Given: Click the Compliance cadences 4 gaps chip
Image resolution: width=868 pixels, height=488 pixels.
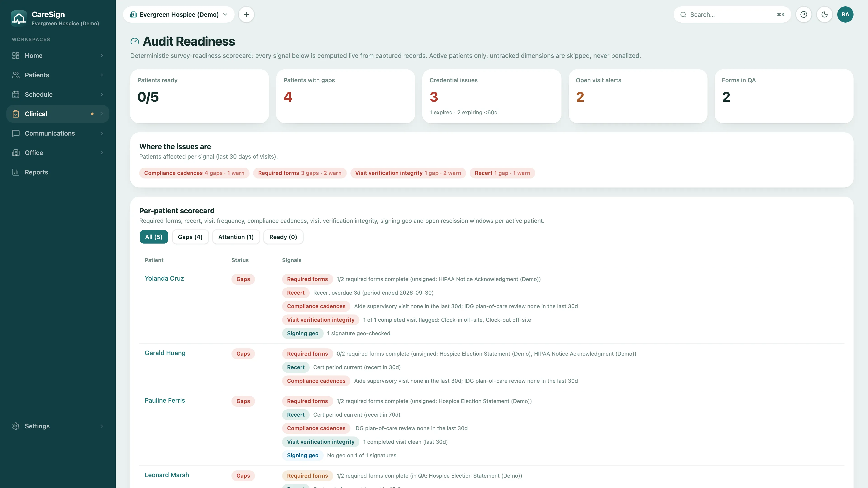Looking at the screenshot, I should click(x=194, y=173).
